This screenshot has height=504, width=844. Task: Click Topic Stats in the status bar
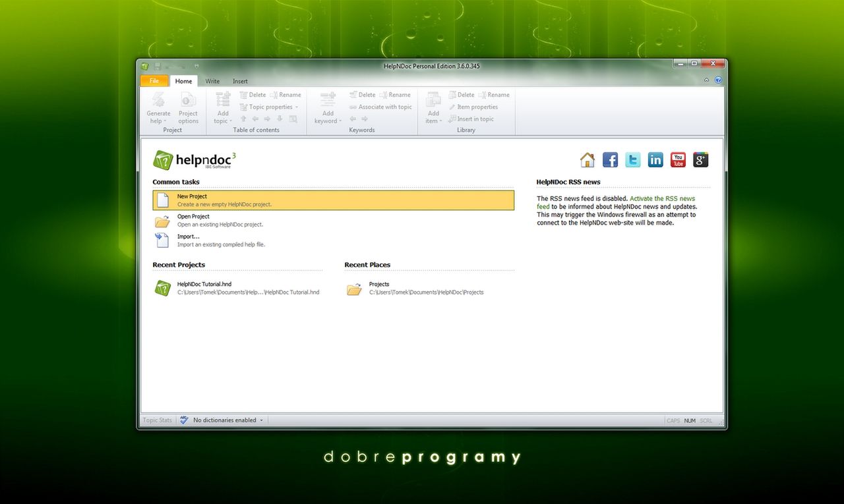158,420
